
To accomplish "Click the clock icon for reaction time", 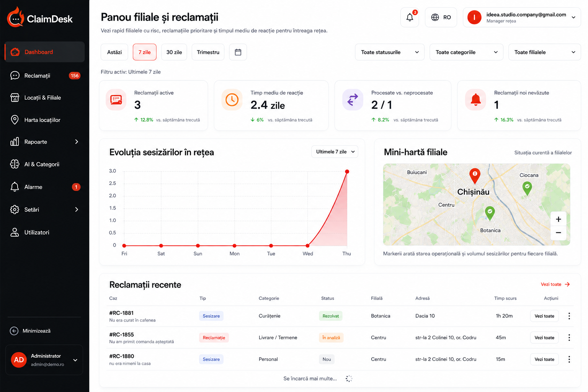I will tap(232, 100).
